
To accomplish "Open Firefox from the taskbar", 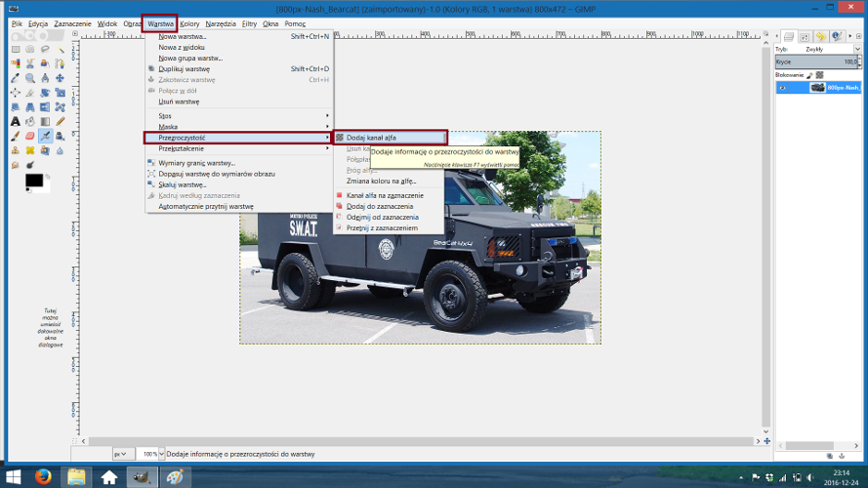I will click(x=43, y=476).
